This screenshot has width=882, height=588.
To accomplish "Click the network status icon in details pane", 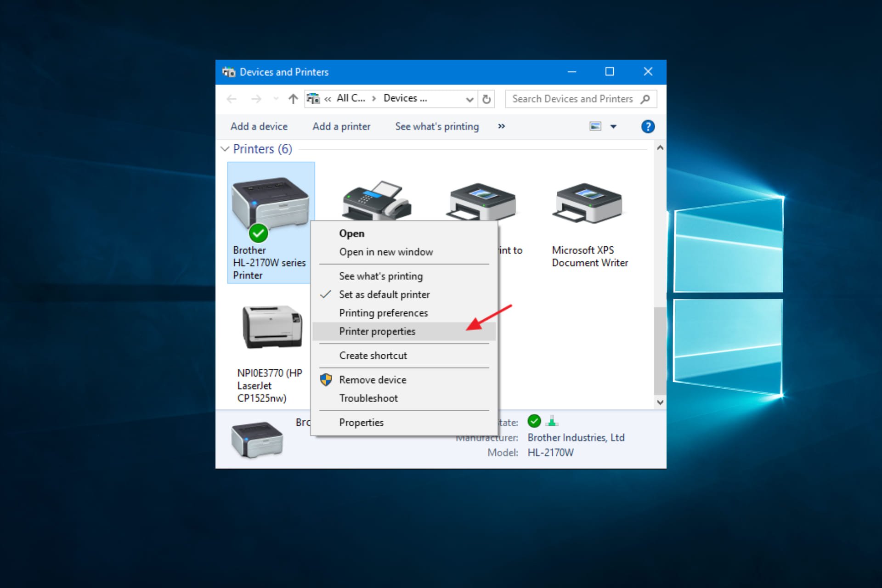I will pos(552,421).
